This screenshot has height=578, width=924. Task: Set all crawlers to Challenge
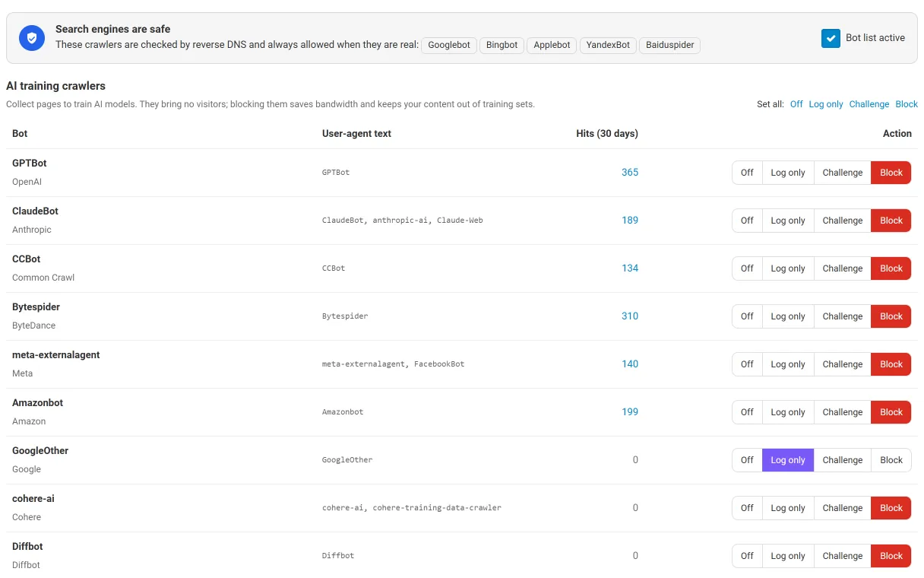coord(869,104)
